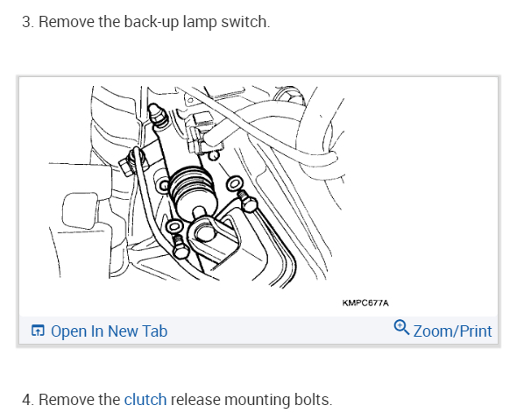The image size is (531, 420).
Task: Click the KMPC677A figure code label
Action: tap(365, 303)
